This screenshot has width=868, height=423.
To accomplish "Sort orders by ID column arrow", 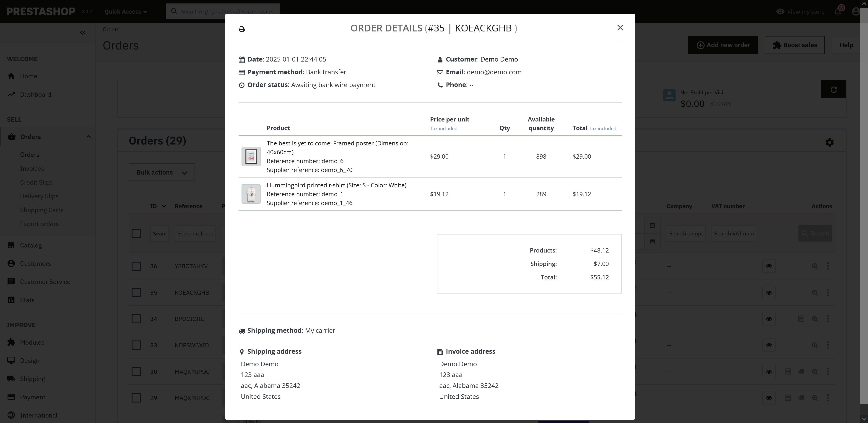I will (x=164, y=206).
